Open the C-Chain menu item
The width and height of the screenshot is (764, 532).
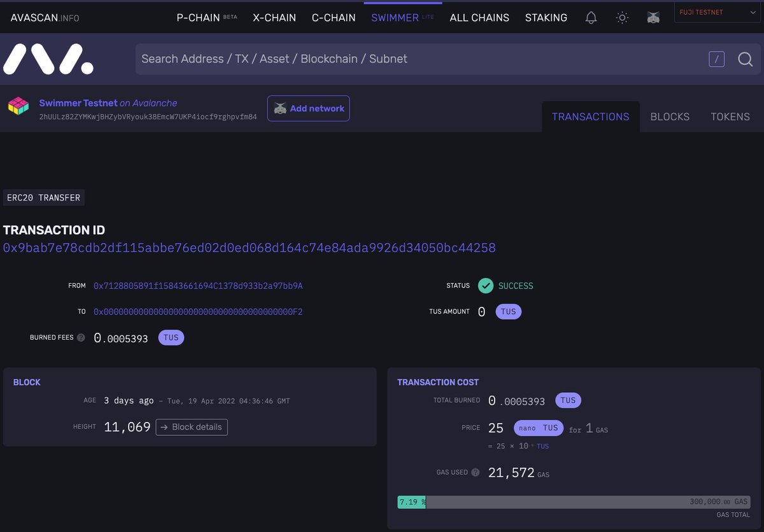coord(334,18)
